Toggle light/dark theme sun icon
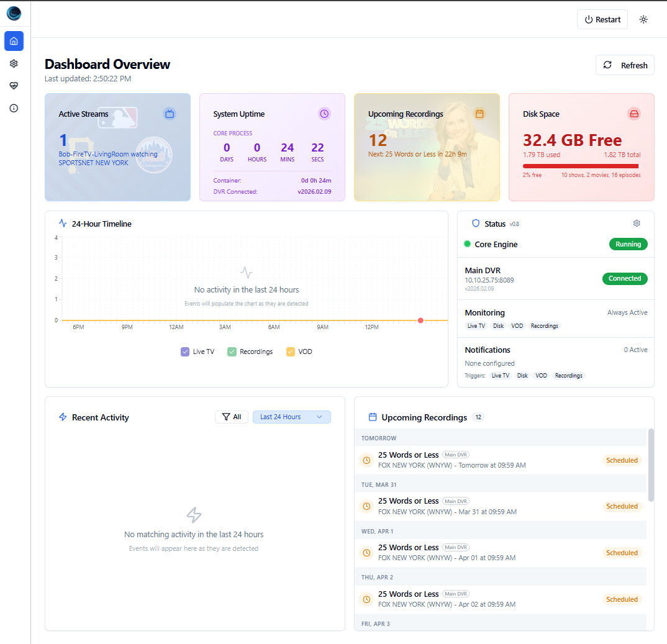 tap(643, 19)
